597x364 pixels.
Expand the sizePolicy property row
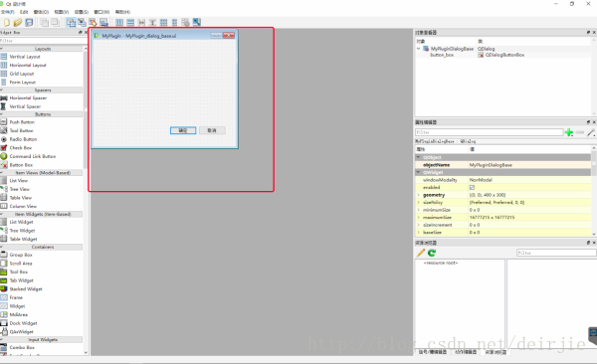pos(419,203)
